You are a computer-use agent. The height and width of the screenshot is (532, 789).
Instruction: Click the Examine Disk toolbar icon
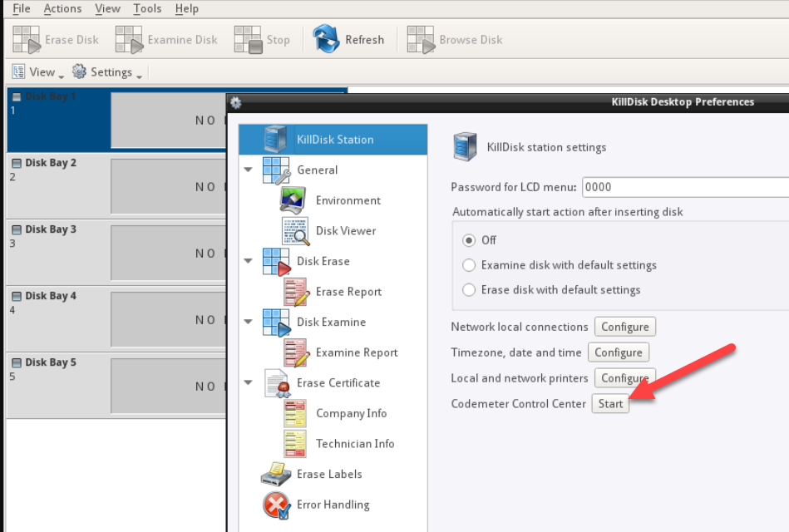coord(130,40)
